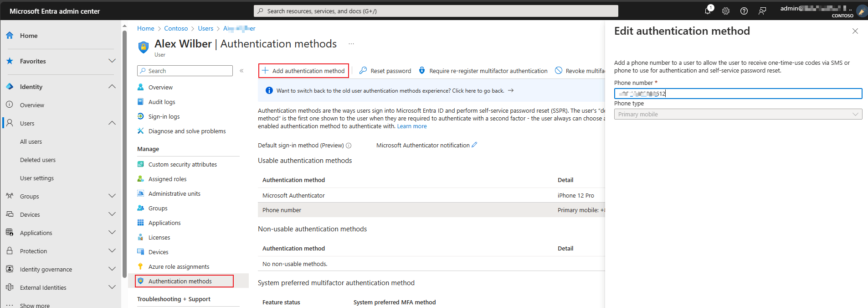This screenshot has height=308, width=868.
Task: Expand the Devices section chevron
Action: point(112,214)
